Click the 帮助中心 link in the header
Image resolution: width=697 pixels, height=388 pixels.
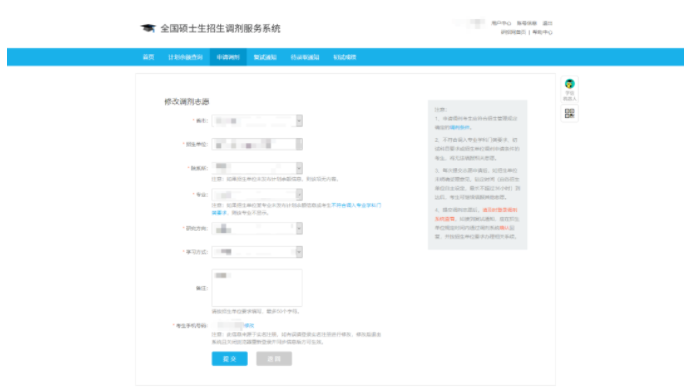pos(542,32)
